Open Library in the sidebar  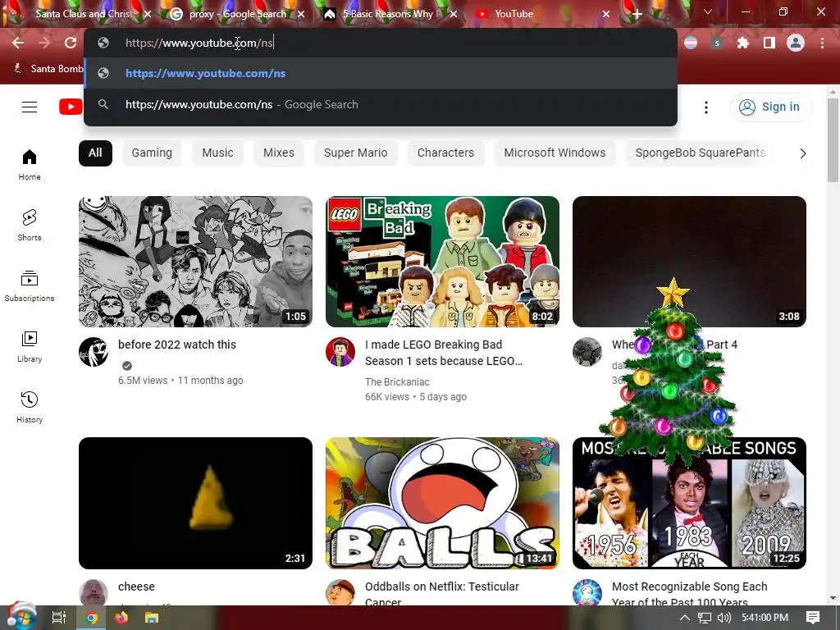30,347
